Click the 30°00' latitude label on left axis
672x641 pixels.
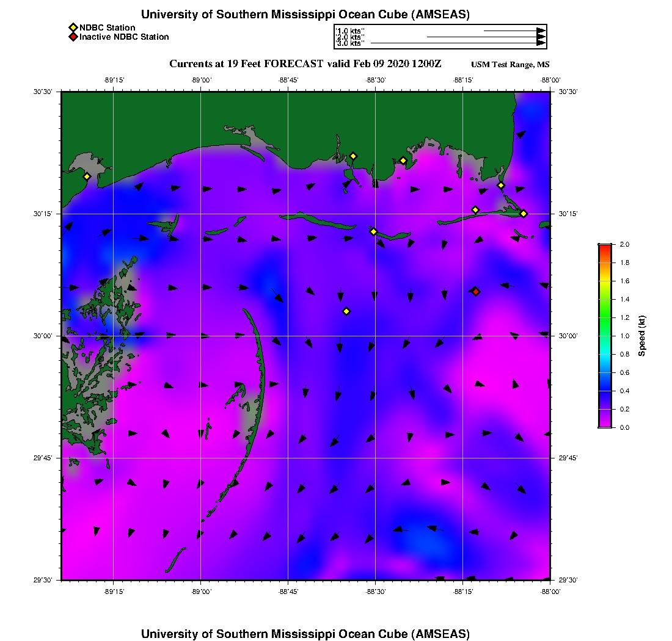(x=46, y=336)
